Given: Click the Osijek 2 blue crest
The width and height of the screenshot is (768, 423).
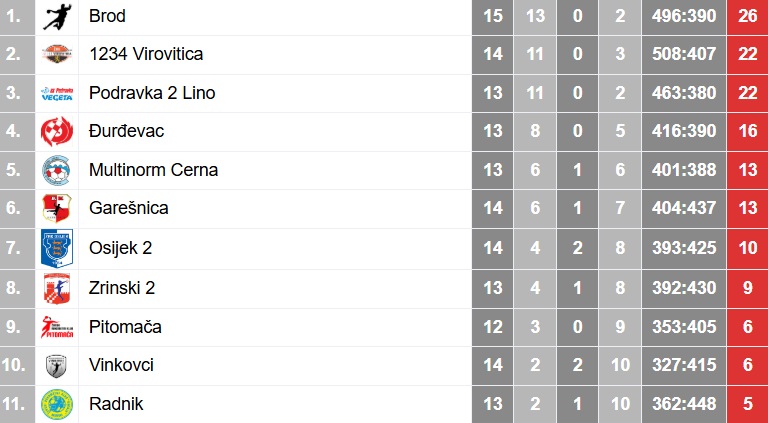Looking at the screenshot, I should pos(57,248).
